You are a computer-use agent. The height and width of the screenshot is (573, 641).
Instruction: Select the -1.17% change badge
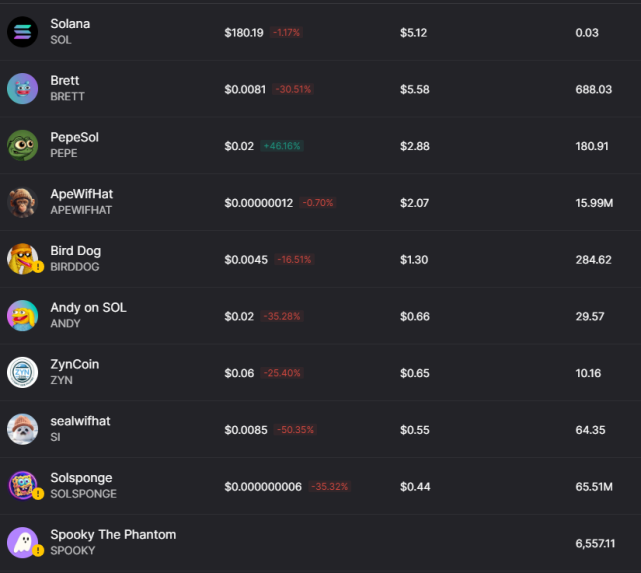pos(287,33)
